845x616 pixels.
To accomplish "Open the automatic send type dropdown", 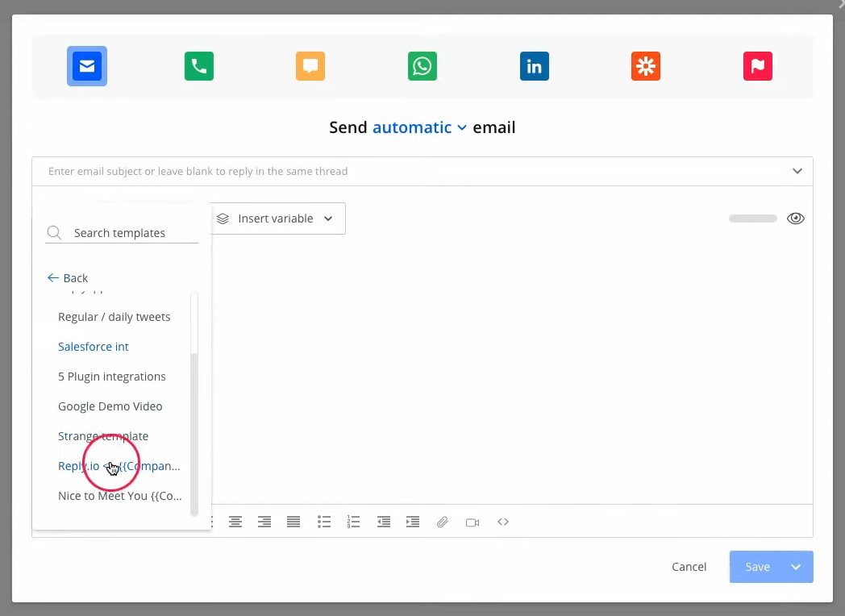I will click(419, 127).
